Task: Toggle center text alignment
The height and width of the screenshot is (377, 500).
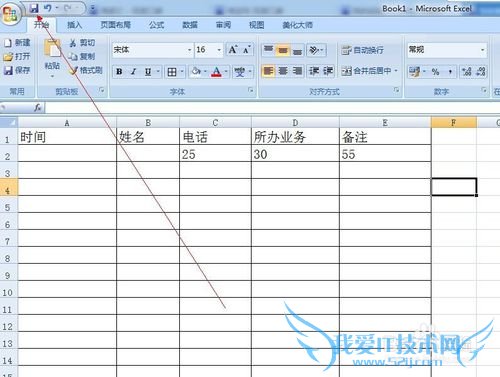Action: (283, 71)
